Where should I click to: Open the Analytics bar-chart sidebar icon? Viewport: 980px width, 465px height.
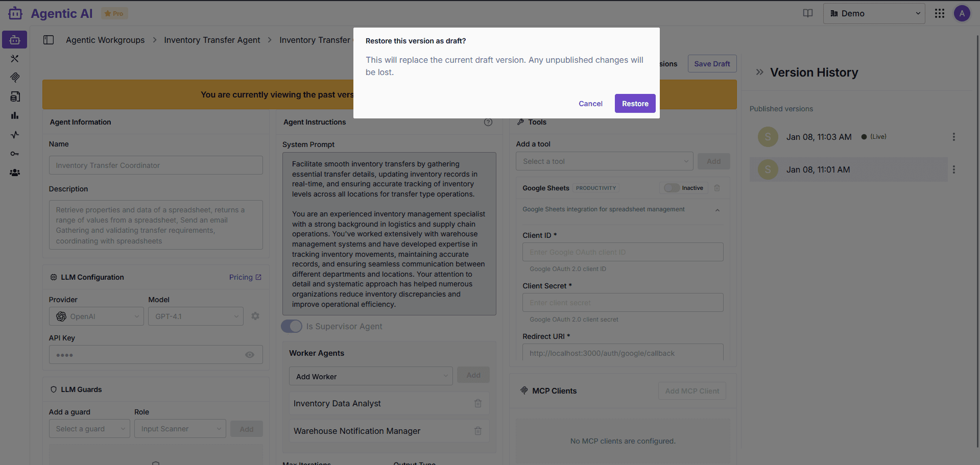14,115
